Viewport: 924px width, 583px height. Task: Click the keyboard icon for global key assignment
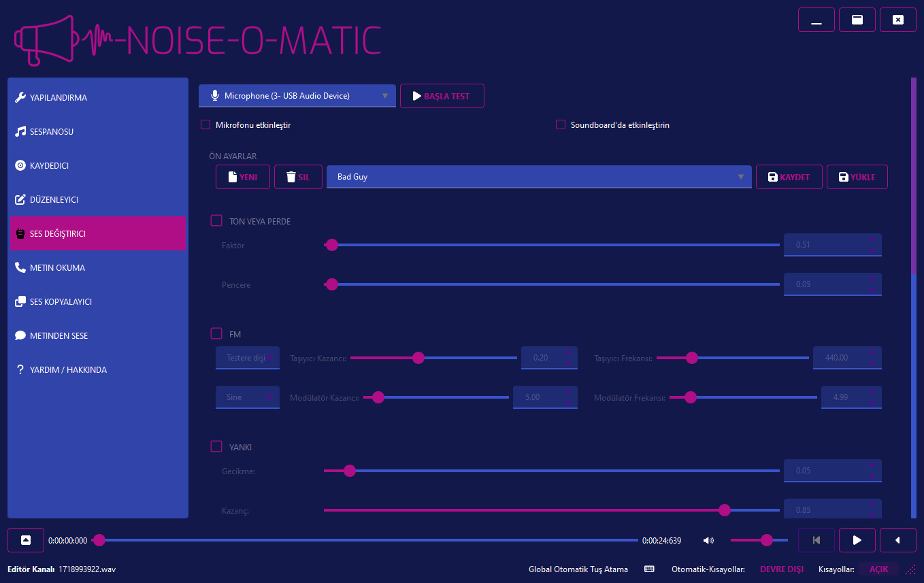[649, 569]
